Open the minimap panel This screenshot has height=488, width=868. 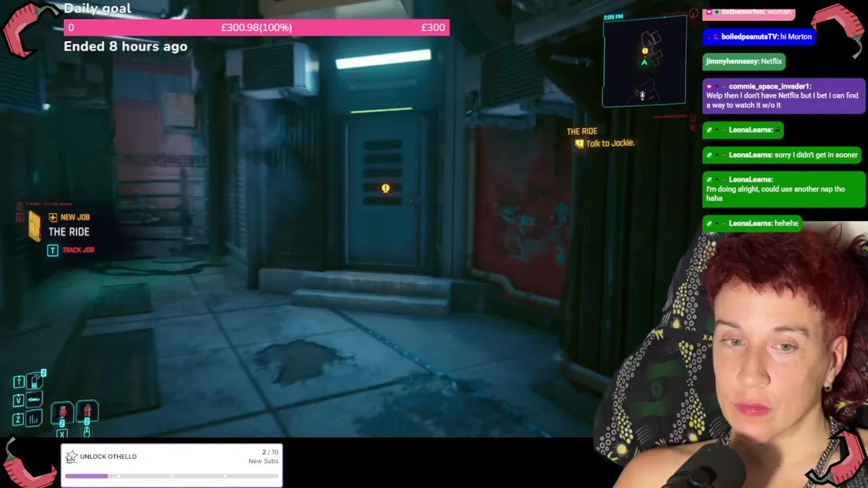pyautogui.click(x=644, y=60)
